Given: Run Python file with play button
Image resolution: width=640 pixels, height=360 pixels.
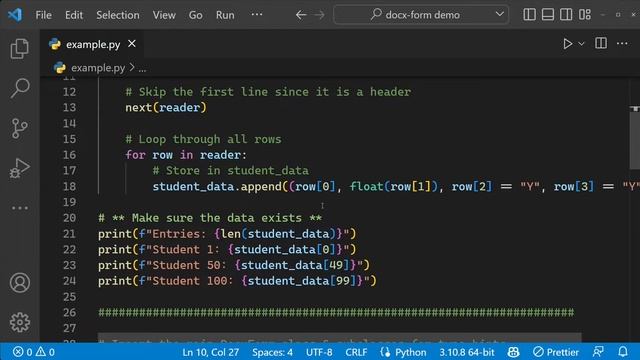Looking at the screenshot, I should 567,44.
